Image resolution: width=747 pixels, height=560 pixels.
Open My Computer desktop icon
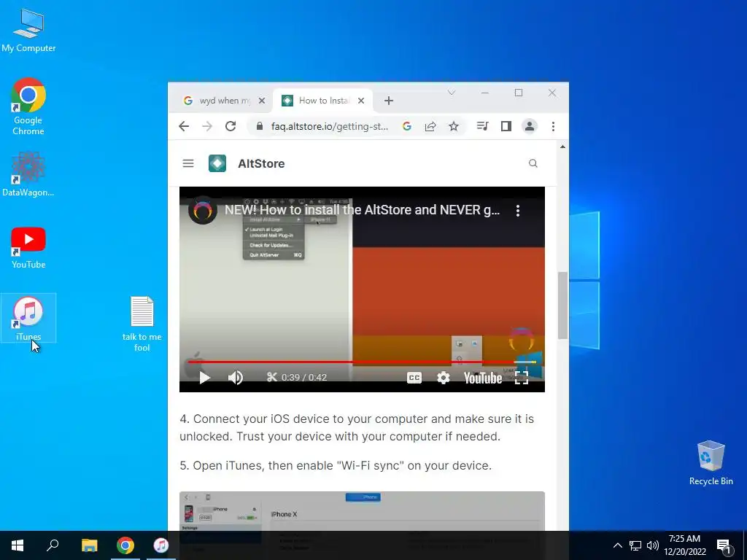[x=28, y=30]
